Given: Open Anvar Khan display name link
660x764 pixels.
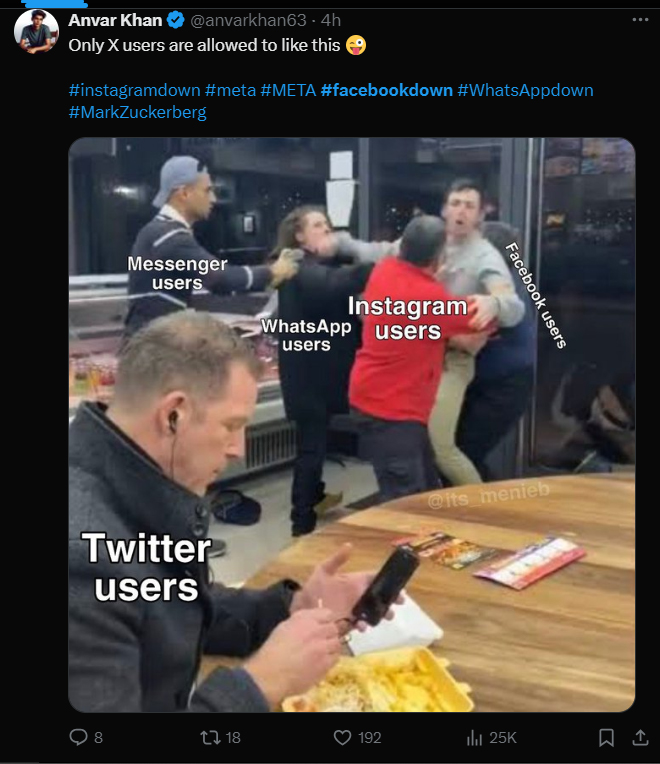Looking at the screenshot, I should [x=115, y=20].
